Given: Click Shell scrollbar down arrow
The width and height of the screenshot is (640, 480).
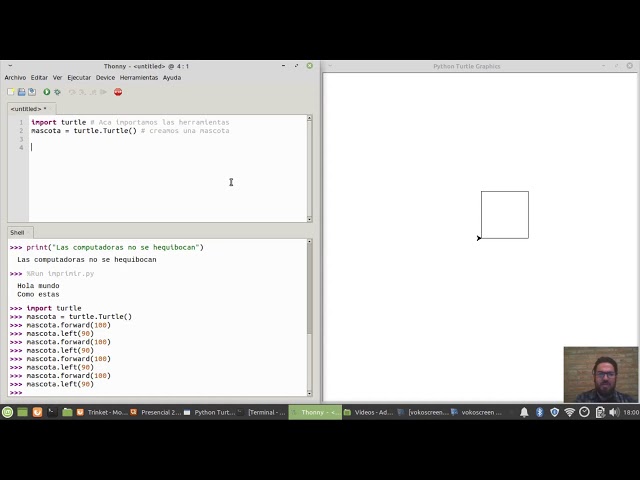Looking at the screenshot, I should coord(309,393).
